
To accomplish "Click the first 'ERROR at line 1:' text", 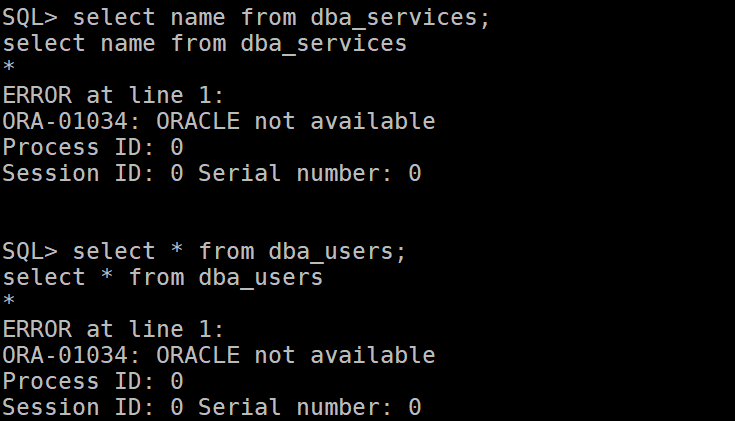I will tap(113, 95).
